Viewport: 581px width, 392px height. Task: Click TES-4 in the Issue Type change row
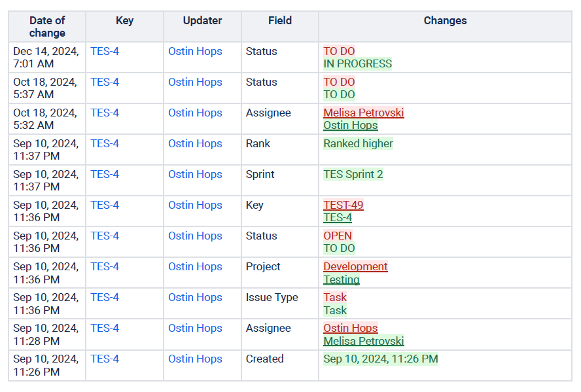[x=104, y=297]
